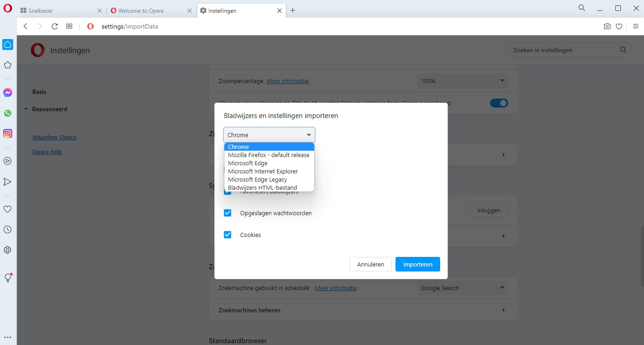
Task: Open the Opera help link
Action: coord(47,152)
